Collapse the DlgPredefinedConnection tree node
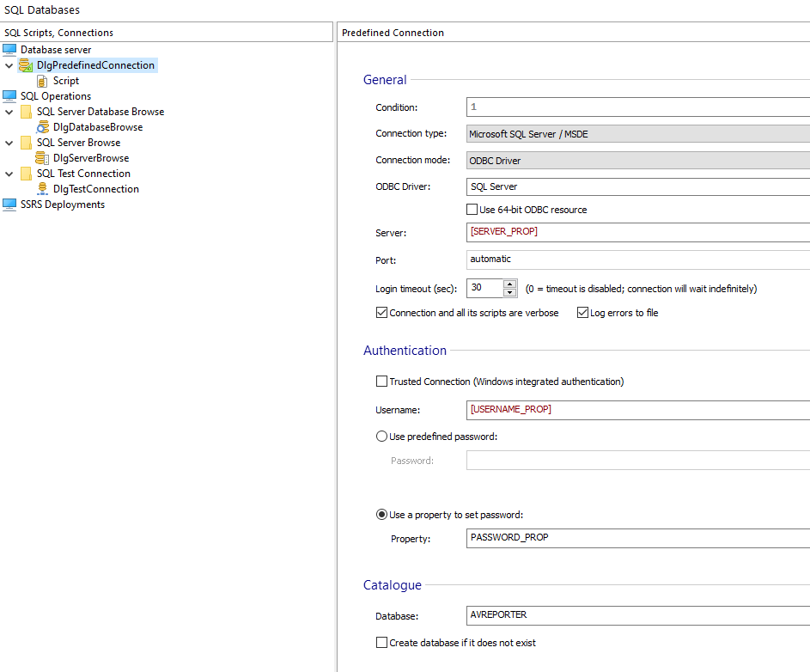Screen dimensions: 810x672 click(9, 65)
